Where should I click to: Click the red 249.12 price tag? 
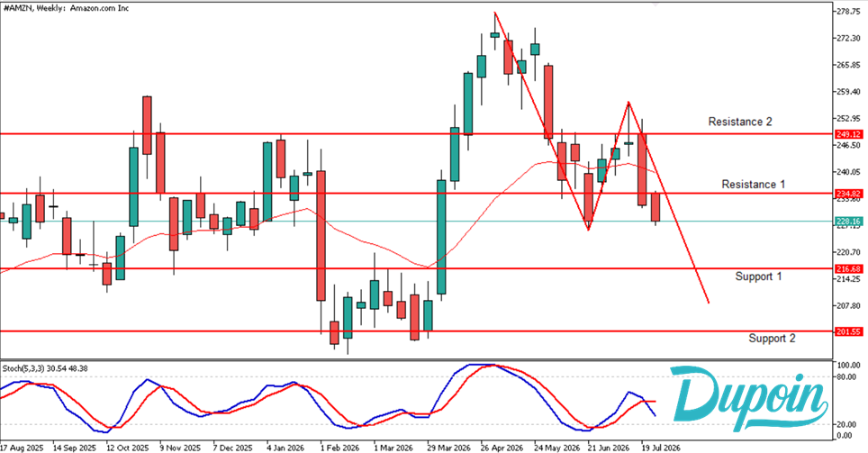[848, 134]
